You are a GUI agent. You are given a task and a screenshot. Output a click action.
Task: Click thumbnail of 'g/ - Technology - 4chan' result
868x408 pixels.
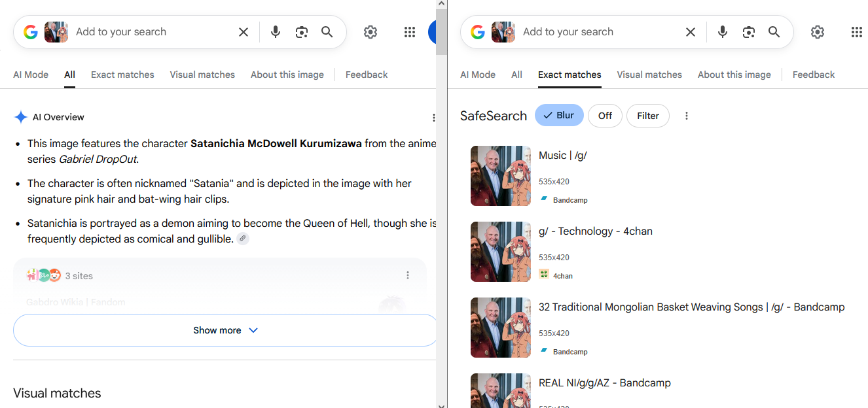pos(501,252)
